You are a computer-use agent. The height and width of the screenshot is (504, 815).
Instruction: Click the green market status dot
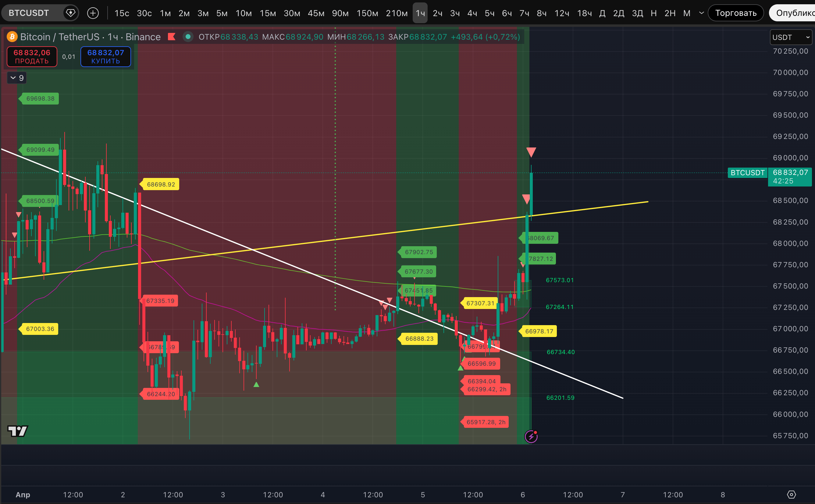[x=188, y=37]
